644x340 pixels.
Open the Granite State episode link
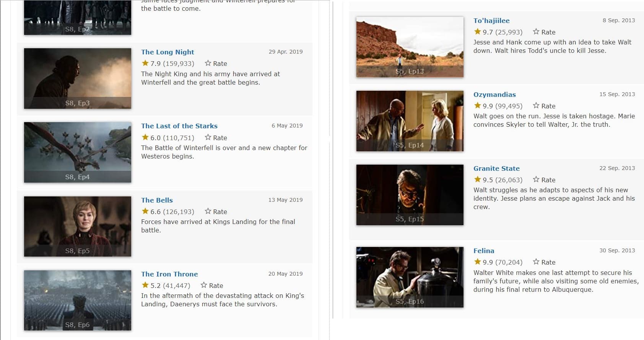pyautogui.click(x=496, y=168)
